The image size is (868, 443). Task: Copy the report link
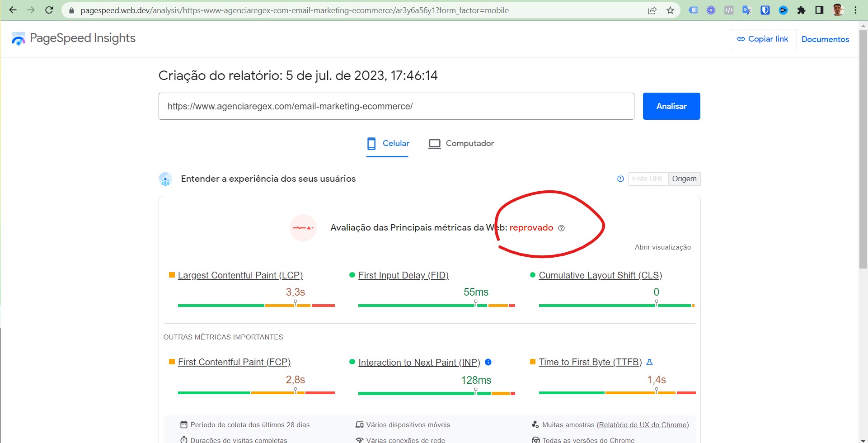click(x=763, y=39)
